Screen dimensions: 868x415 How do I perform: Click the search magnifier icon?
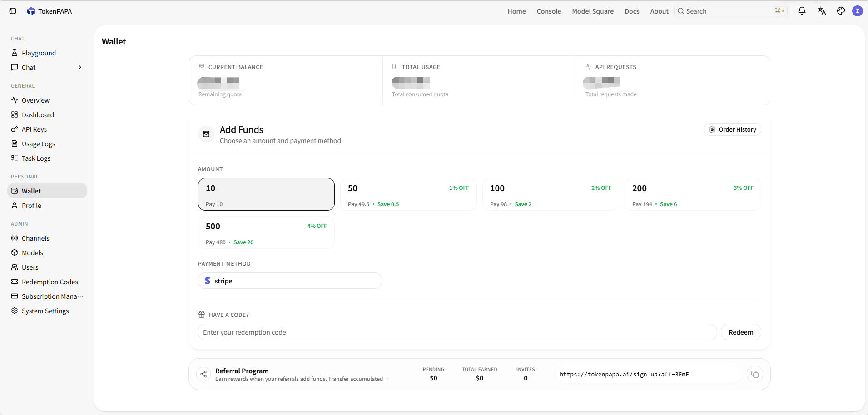coord(681,11)
